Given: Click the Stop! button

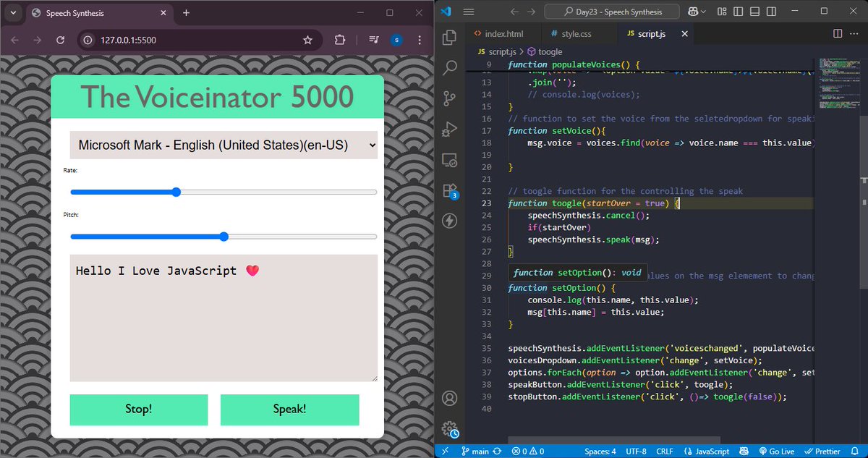Looking at the screenshot, I should (139, 410).
